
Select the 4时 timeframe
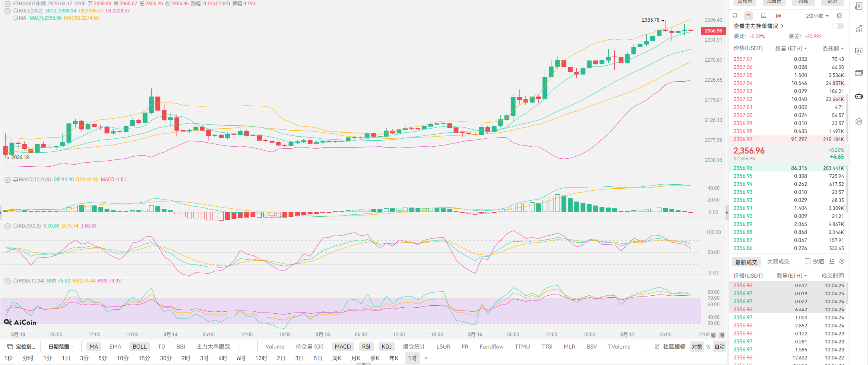tap(223, 358)
